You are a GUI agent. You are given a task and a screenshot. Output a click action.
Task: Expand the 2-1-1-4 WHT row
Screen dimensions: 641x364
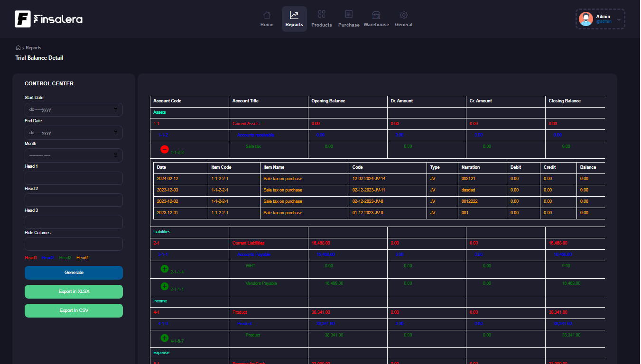[165, 269]
